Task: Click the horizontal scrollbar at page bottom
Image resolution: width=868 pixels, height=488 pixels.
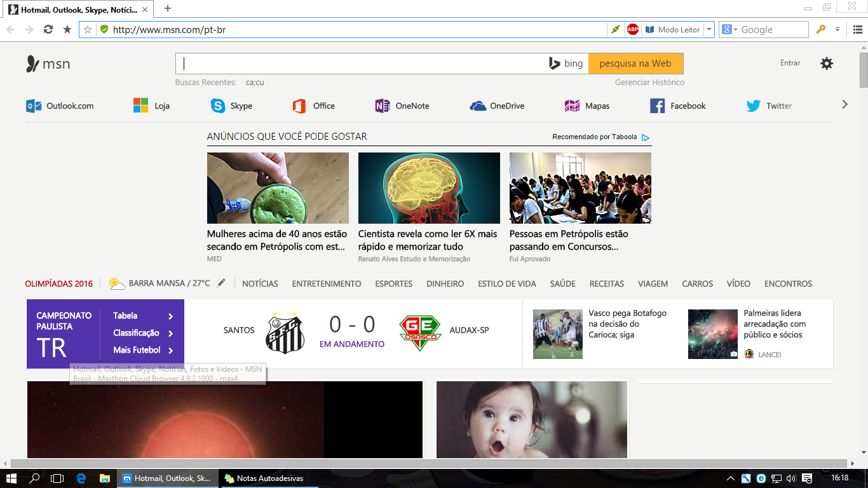Action: tap(430, 464)
